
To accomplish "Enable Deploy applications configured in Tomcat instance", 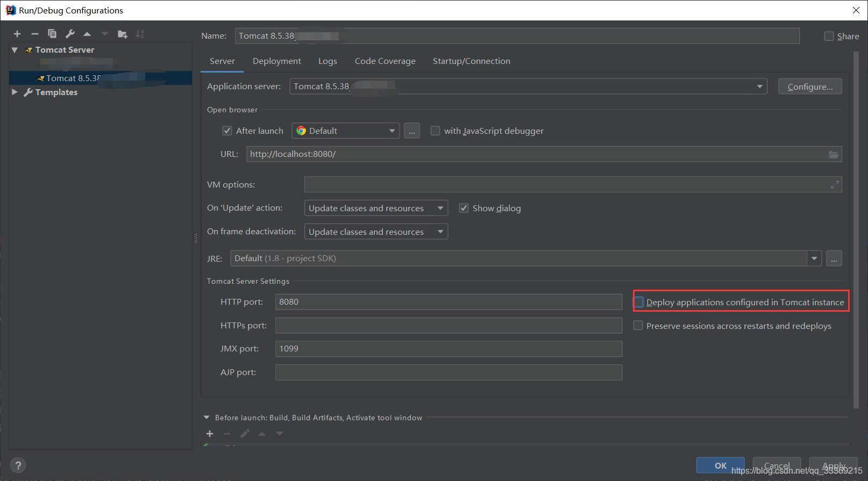I will pyautogui.click(x=638, y=302).
